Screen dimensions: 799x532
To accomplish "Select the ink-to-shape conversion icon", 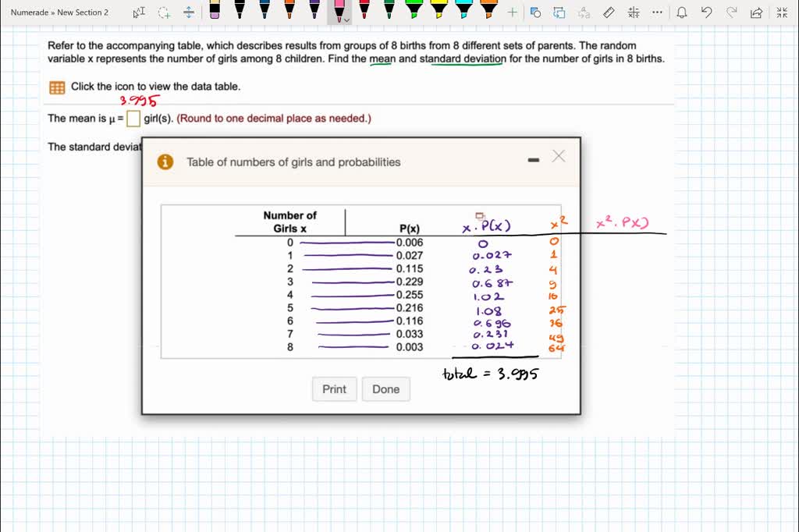I will (x=534, y=11).
